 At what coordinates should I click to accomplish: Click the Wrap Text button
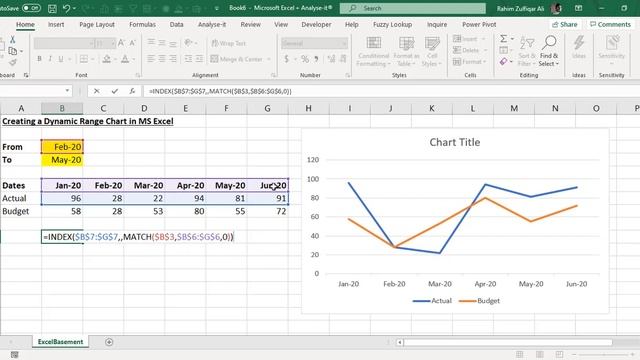229,43
